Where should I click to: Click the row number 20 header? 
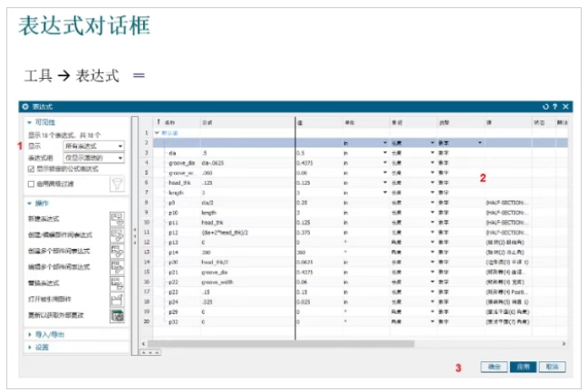pyautogui.click(x=146, y=321)
